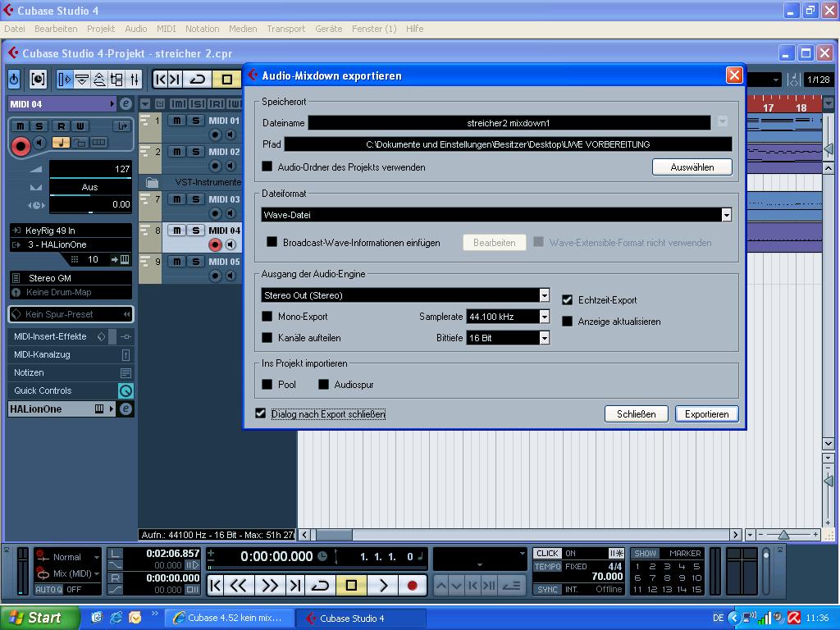Solo MIDI 05 track

[195, 262]
